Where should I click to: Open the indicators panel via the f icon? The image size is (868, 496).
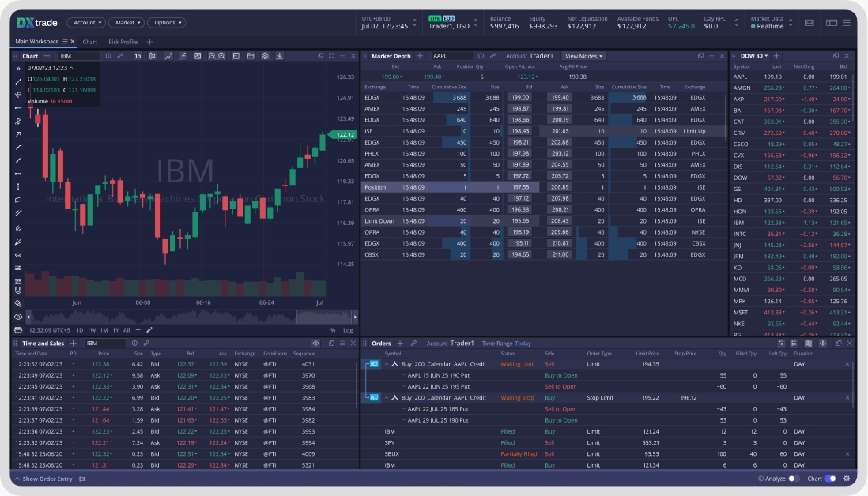click(183, 56)
